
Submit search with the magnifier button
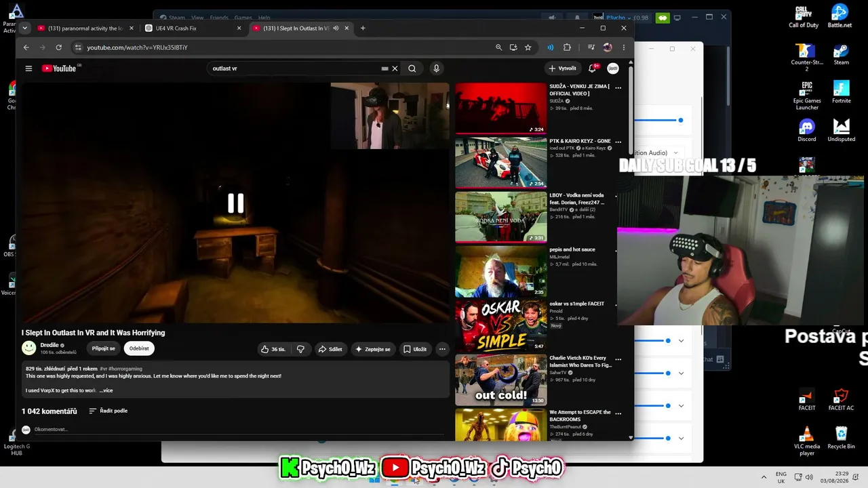tap(412, 68)
